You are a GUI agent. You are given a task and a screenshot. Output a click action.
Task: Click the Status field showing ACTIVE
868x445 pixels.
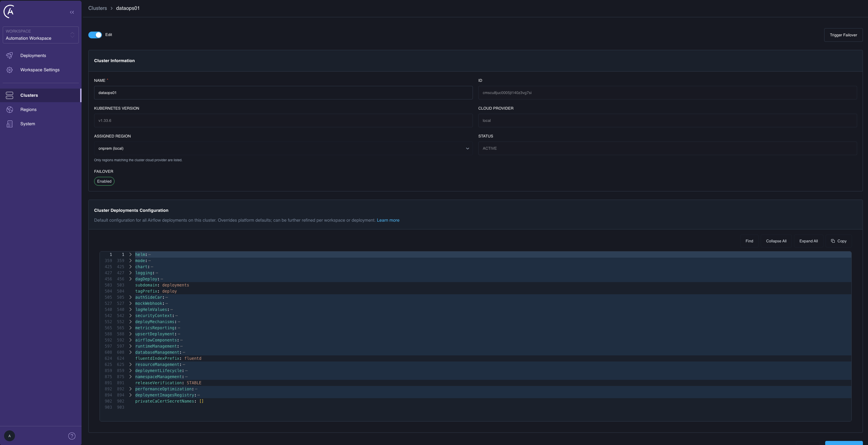click(x=667, y=148)
